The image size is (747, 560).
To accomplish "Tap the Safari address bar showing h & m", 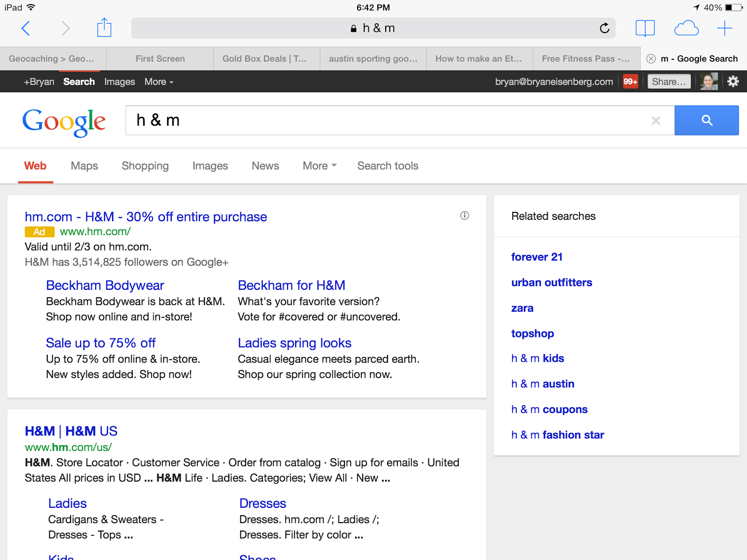I will (373, 28).
